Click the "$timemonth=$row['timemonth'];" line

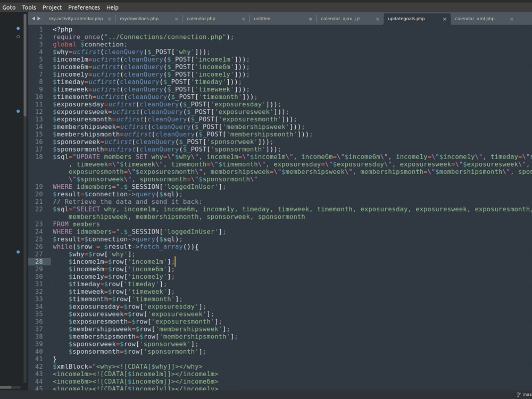[x=126, y=299]
